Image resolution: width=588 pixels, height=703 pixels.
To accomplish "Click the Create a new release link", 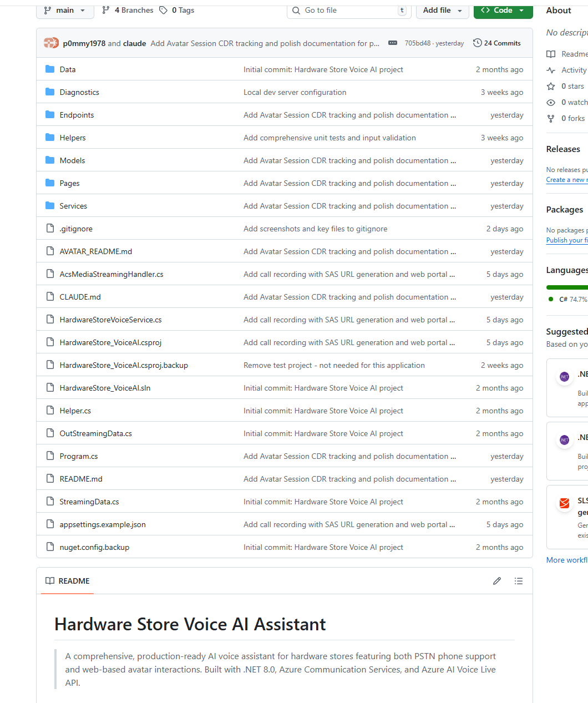I will coord(565,179).
